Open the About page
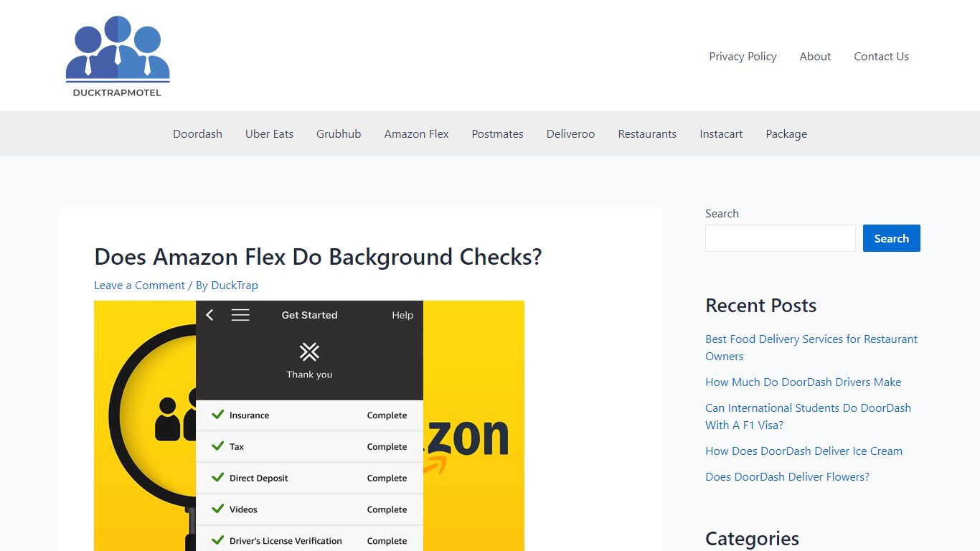 [815, 56]
